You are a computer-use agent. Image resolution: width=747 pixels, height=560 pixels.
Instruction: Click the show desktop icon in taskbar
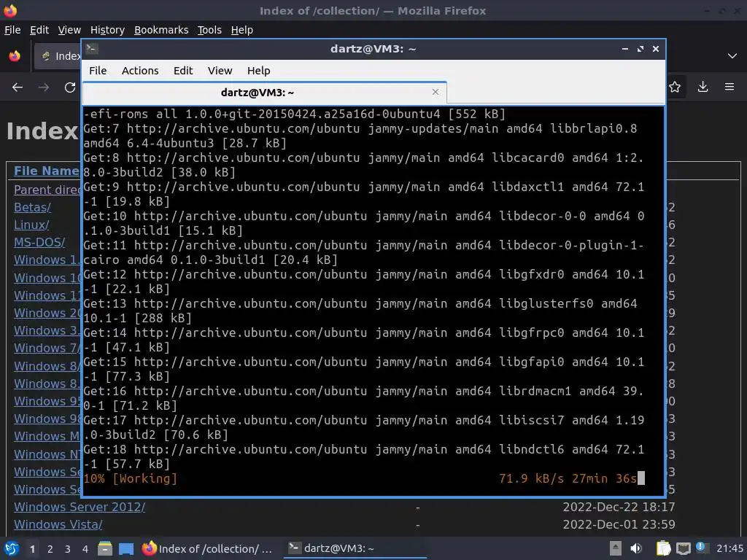pos(125,549)
